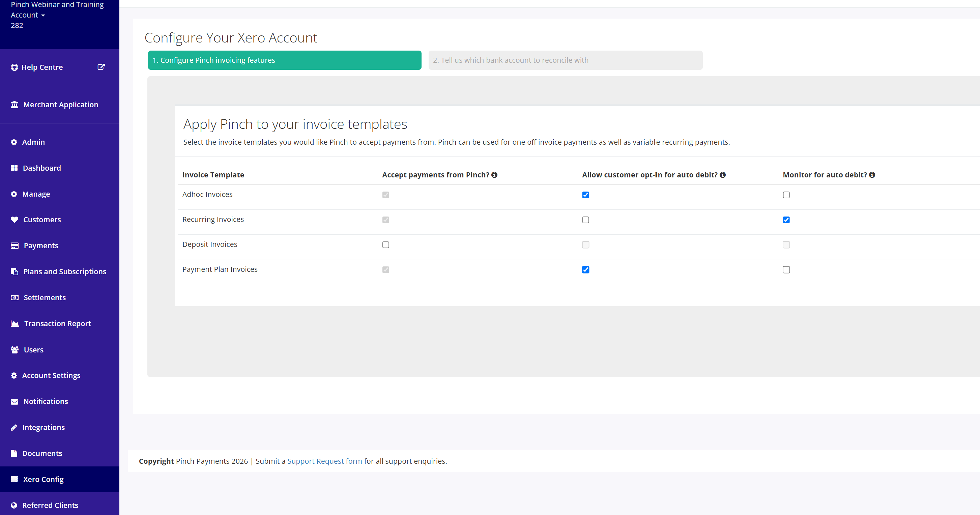The width and height of the screenshot is (980, 515).
Task: Enable Recurring Invoices customer opt-in checkbox
Action: [x=585, y=220]
